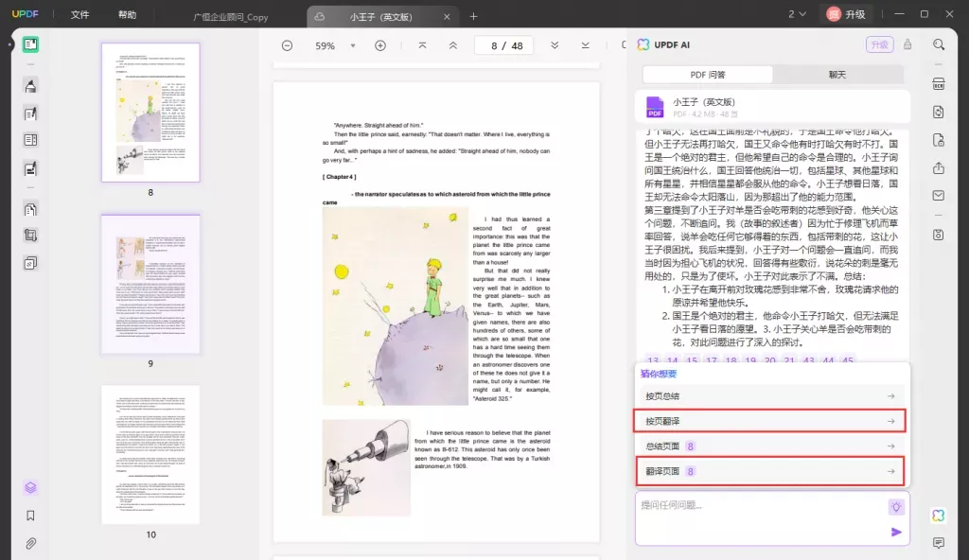969x560 pixels.
Task: Click the page reference link 20
Action: [x=770, y=360]
